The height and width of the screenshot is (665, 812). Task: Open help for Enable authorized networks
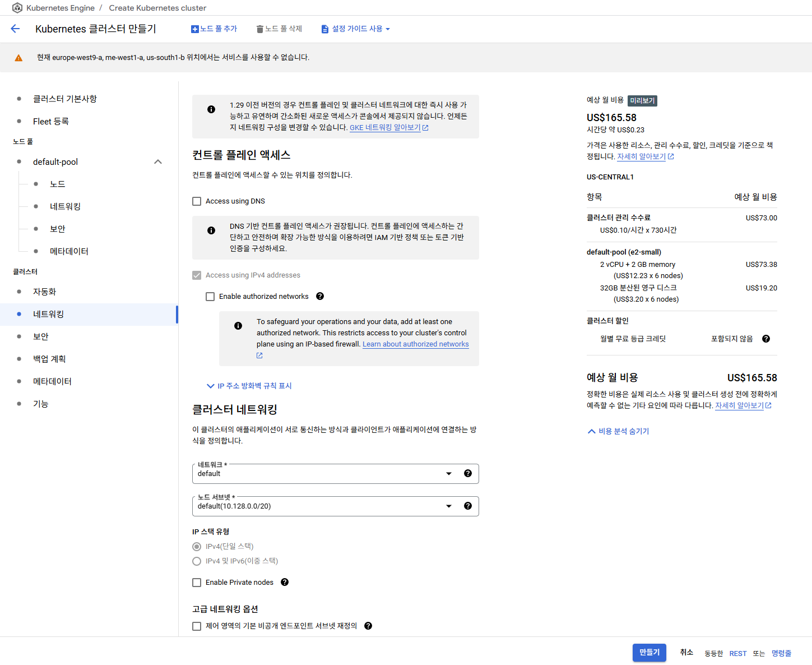[320, 296]
